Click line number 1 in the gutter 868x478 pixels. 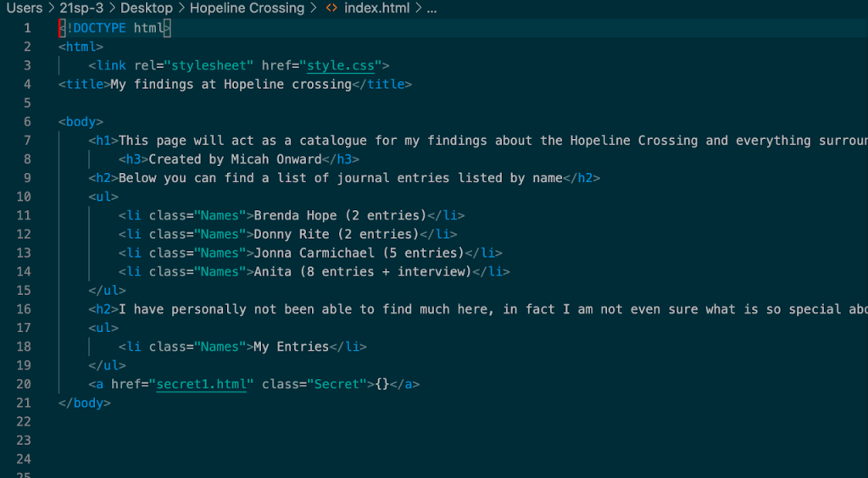[x=27, y=28]
